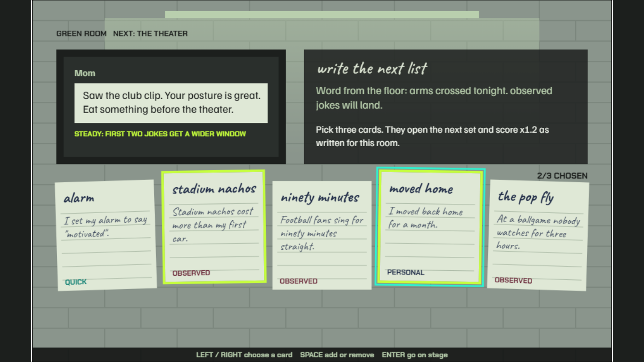The image size is (644, 362).
Task: Click OBSERVED tag on the pop fly card
Action: click(x=513, y=281)
